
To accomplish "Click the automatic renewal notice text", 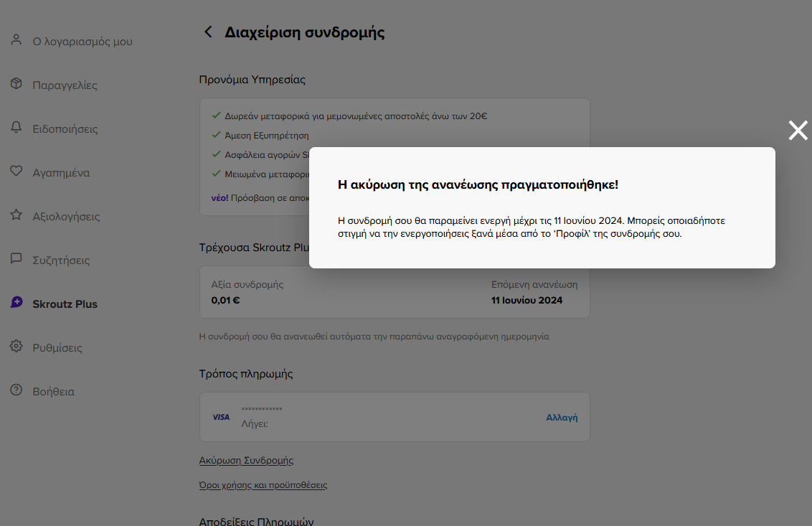I will tap(374, 337).
